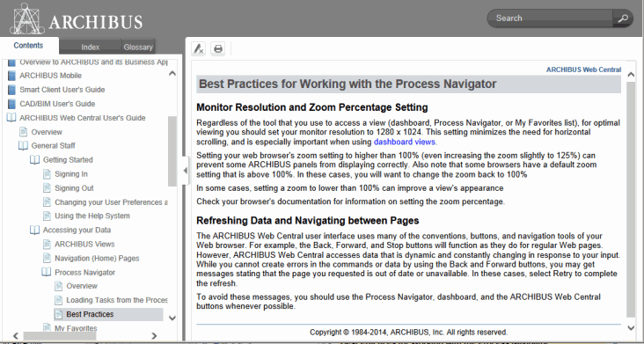Click the Monitor Resolution and Zoom Percentage Setting heading
This screenshot has height=344, width=644.
[312, 107]
